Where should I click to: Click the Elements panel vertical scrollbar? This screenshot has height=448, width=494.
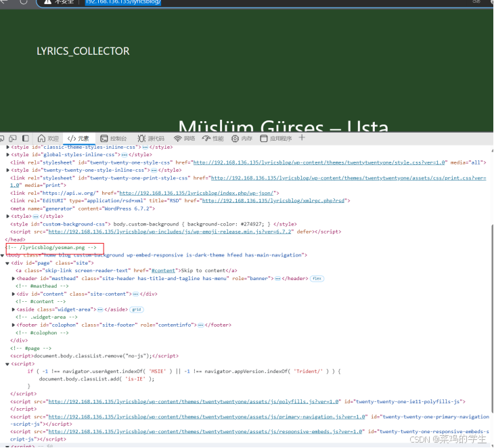(492, 318)
